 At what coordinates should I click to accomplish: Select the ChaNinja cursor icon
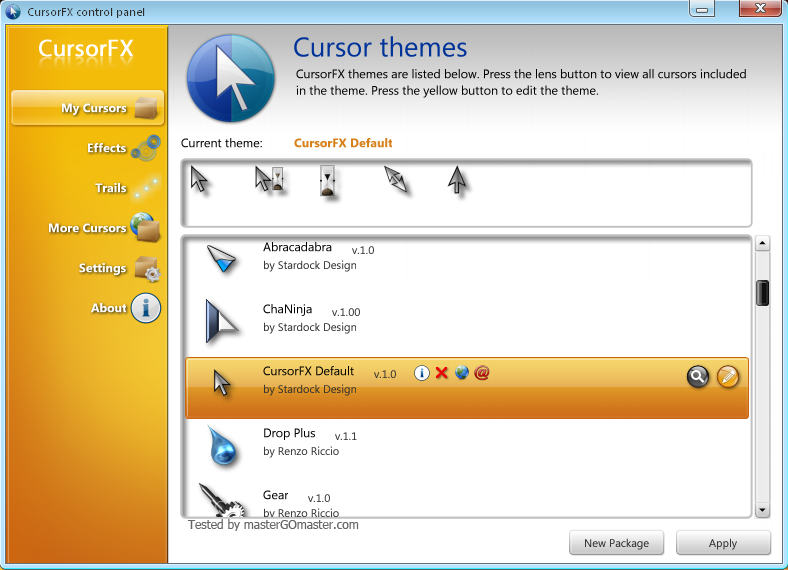(221, 322)
